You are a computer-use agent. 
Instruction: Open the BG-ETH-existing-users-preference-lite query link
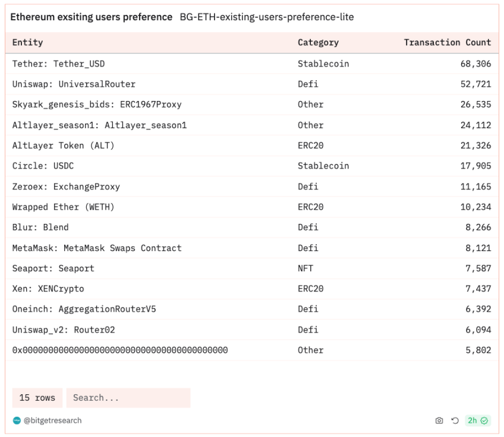[x=267, y=17]
